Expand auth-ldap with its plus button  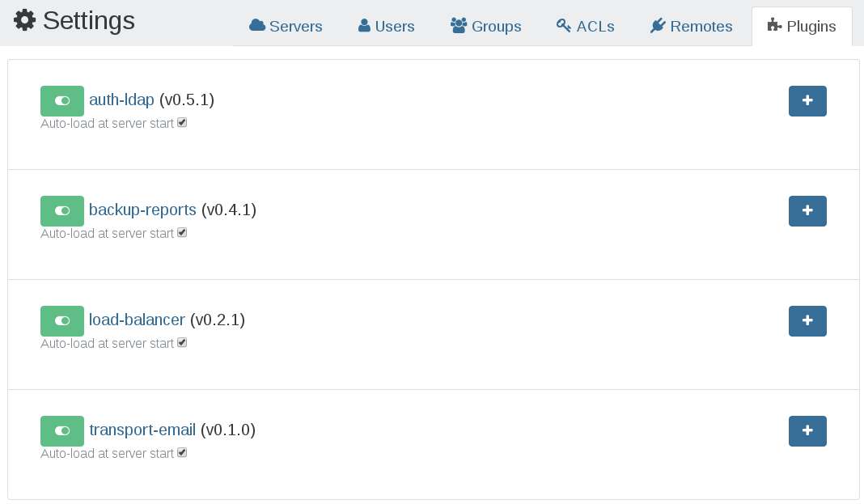(x=807, y=101)
